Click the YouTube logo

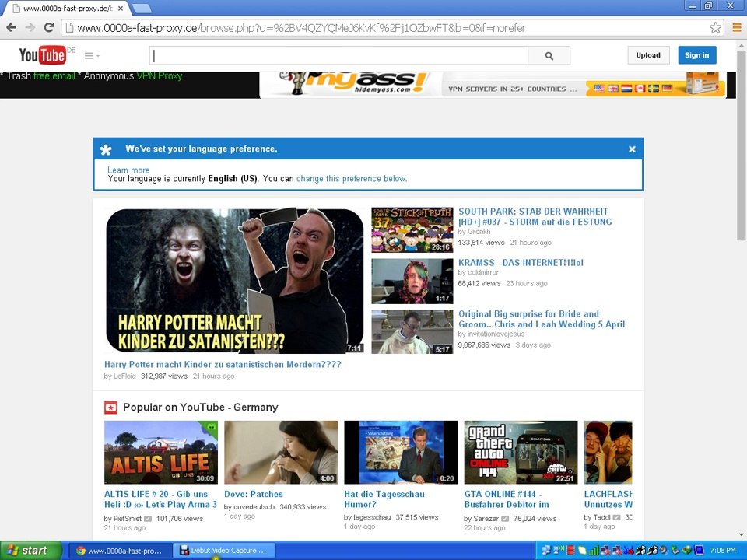[x=43, y=55]
